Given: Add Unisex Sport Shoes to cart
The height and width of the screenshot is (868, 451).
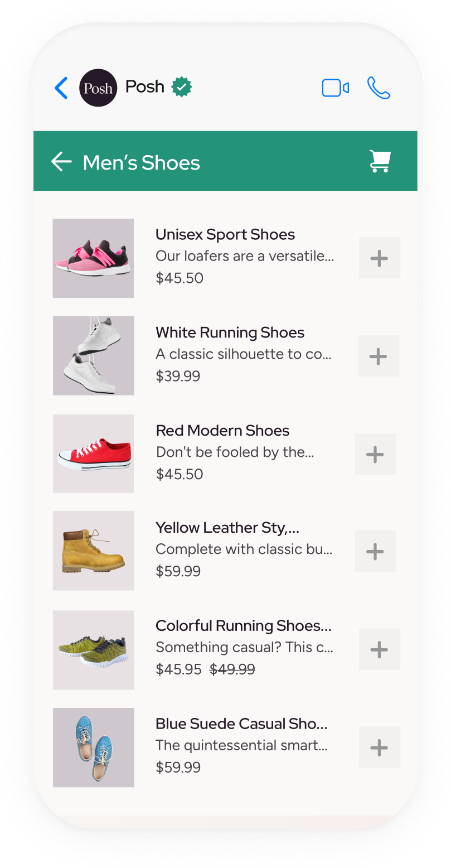Looking at the screenshot, I should coord(379,258).
